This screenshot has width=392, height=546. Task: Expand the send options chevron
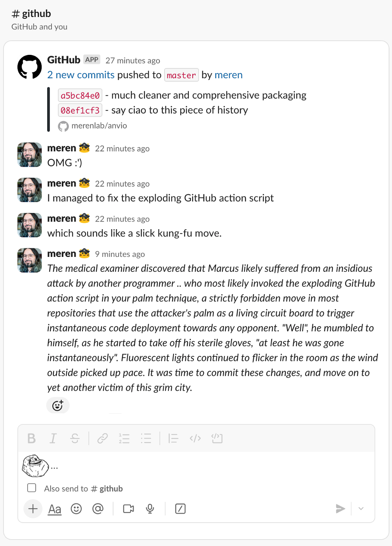tap(361, 509)
